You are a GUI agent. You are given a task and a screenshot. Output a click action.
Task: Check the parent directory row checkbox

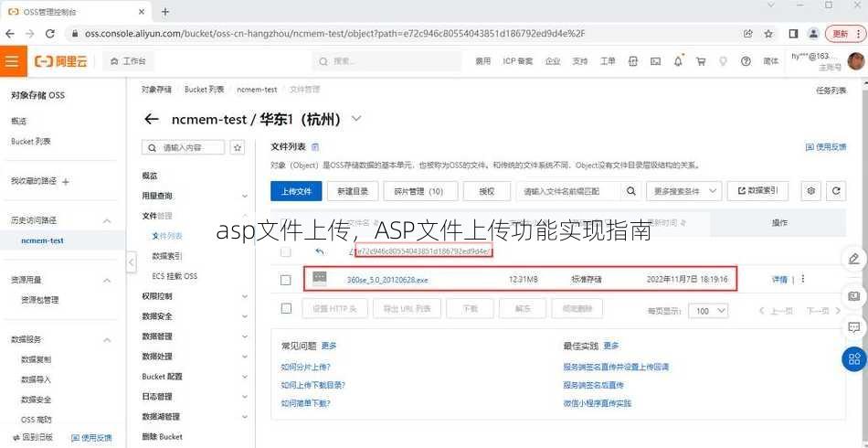click(286, 252)
